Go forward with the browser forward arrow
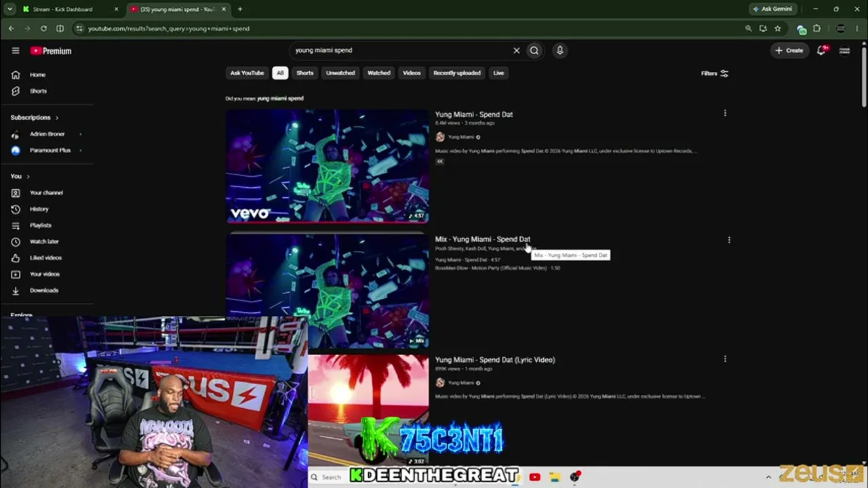 [27, 28]
